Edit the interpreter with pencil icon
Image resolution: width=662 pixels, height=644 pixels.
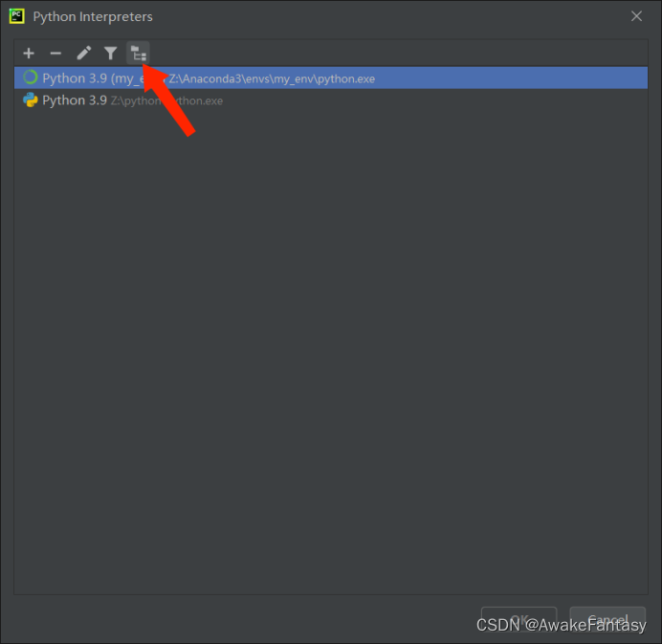pyautogui.click(x=83, y=54)
